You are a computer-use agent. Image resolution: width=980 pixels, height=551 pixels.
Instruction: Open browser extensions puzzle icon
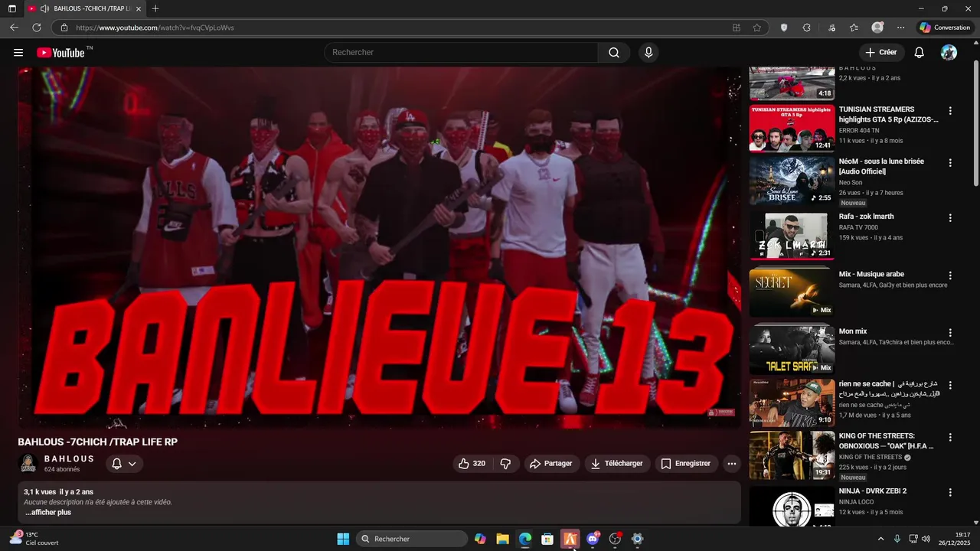point(807,28)
